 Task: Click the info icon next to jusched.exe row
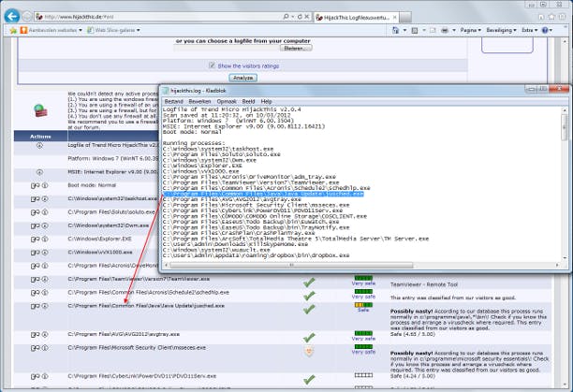click(x=45, y=306)
